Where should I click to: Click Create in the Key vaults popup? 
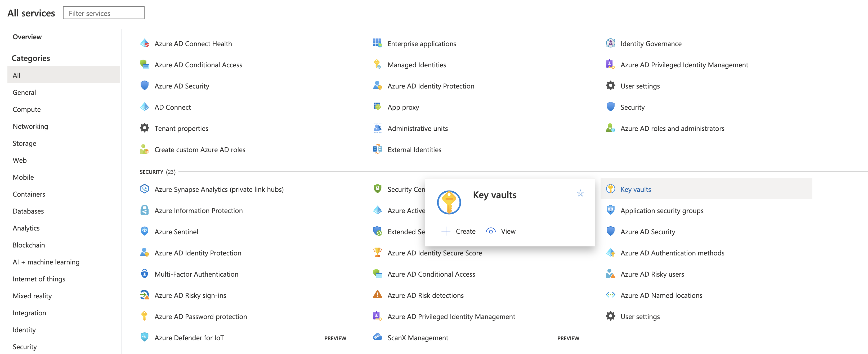click(458, 231)
